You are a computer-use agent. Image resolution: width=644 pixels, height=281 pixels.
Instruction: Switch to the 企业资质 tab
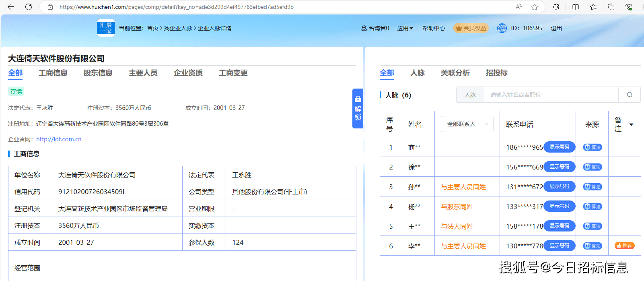click(188, 73)
